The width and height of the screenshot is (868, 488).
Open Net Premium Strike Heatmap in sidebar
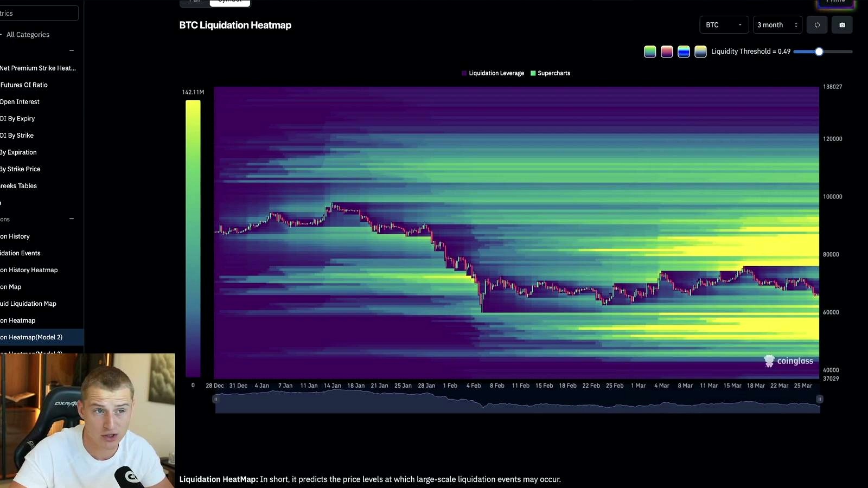click(38, 68)
